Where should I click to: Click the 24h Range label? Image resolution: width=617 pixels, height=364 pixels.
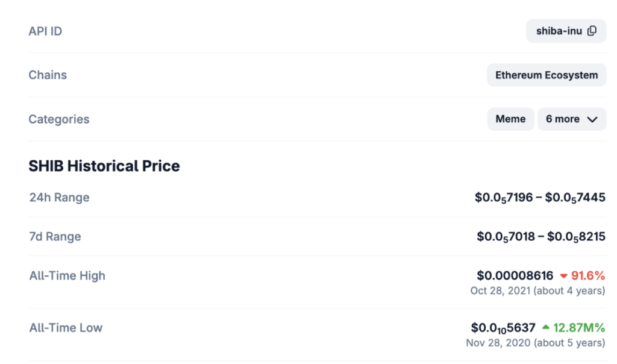tap(59, 197)
